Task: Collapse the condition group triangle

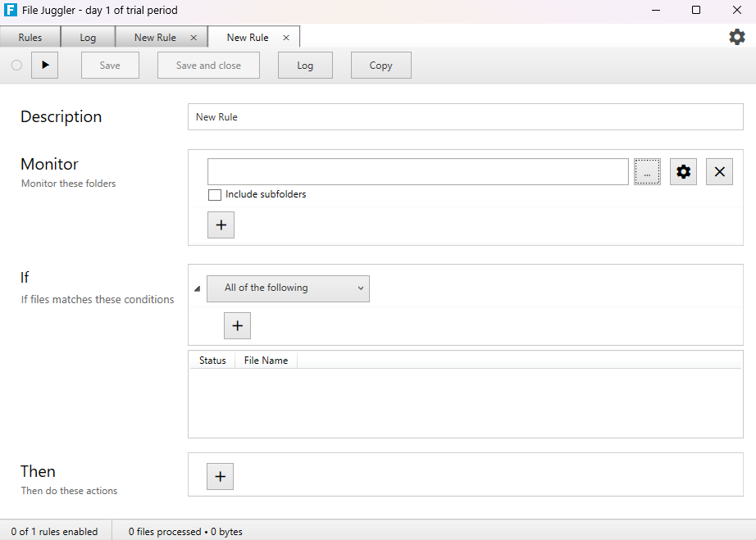Action: [197, 288]
